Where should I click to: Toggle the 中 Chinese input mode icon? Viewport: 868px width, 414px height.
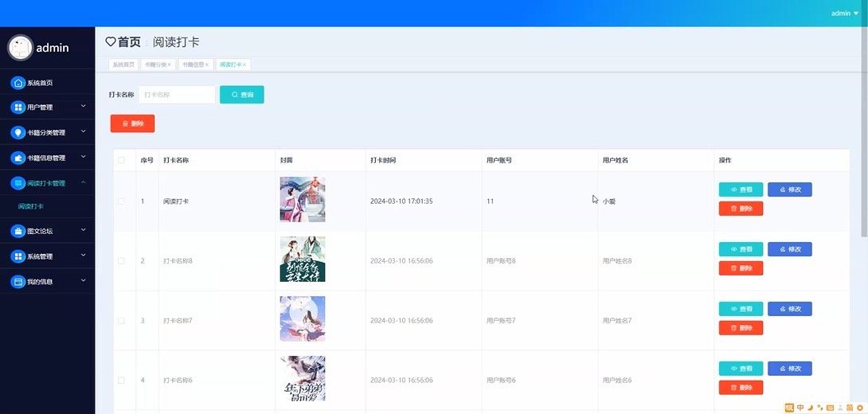point(800,408)
